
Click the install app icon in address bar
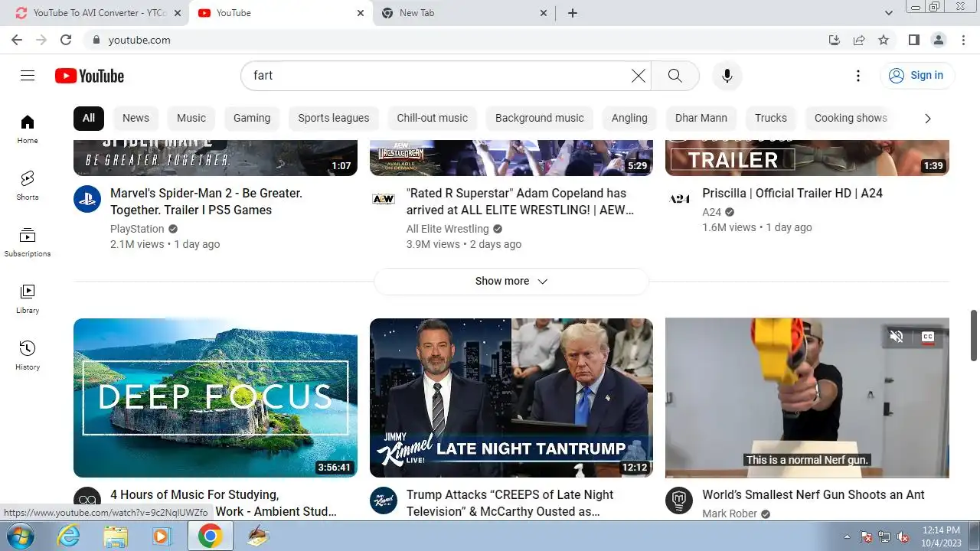click(x=835, y=40)
